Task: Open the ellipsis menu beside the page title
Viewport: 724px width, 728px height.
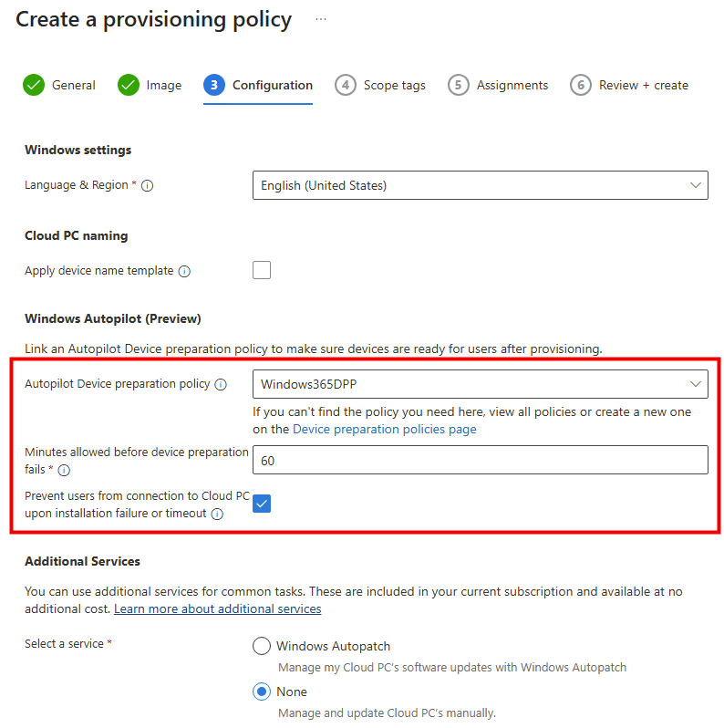Action: [321, 19]
